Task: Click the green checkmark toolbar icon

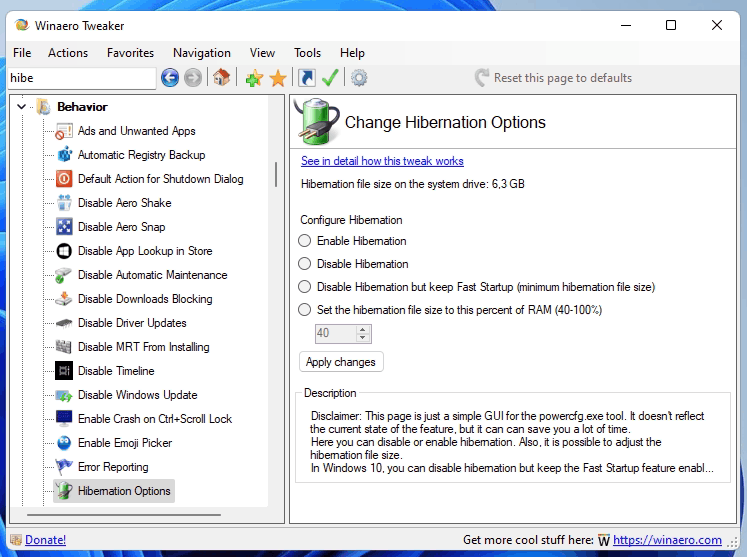Action: [x=330, y=78]
